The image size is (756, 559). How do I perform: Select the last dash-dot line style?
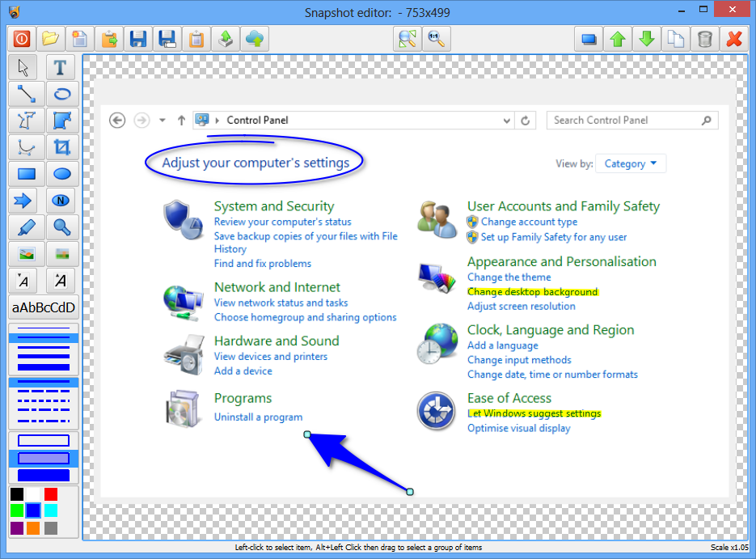pyautogui.click(x=44, y=421)
